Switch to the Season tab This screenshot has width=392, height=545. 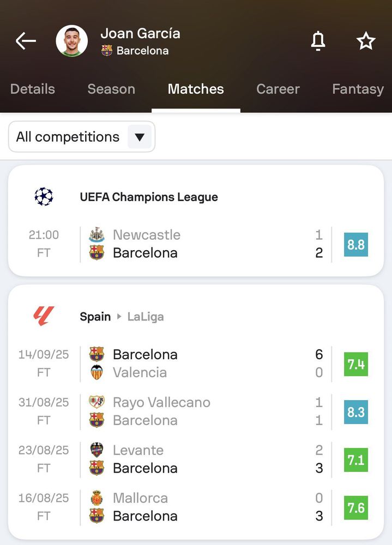tap(111, 89)
